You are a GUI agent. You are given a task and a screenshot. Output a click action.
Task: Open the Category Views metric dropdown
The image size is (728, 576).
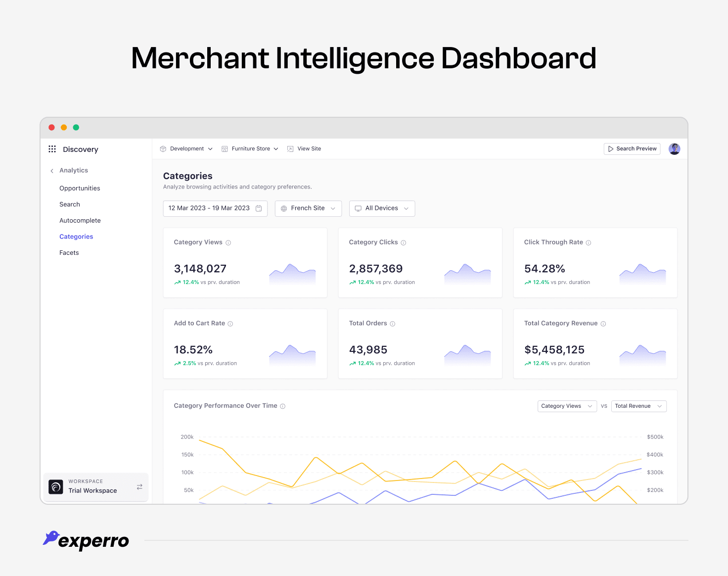(x=567, y=406)
